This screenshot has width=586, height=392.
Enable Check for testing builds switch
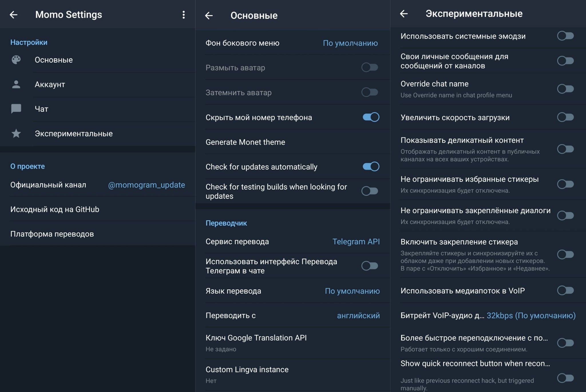(370, 191)
